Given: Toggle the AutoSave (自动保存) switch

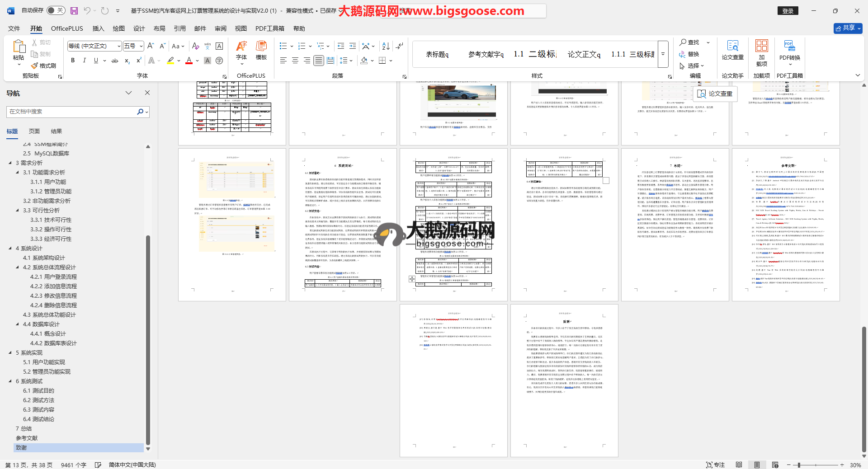Looking at the screenshot, I should click(x=56, y=10).
